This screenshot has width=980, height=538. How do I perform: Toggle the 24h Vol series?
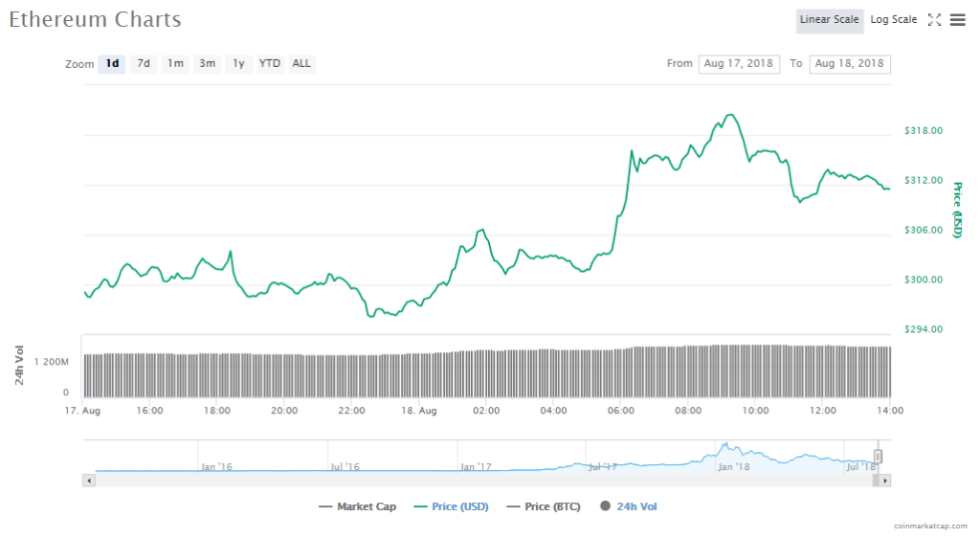point(628,506)
